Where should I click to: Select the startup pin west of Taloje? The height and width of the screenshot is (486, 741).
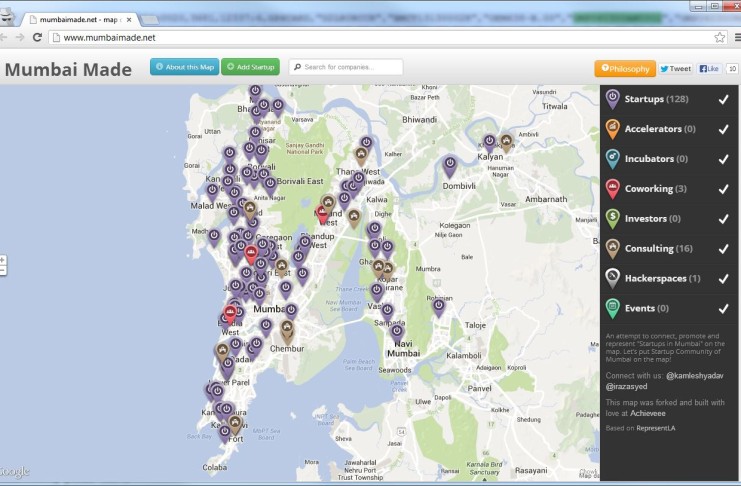(439, 308)
